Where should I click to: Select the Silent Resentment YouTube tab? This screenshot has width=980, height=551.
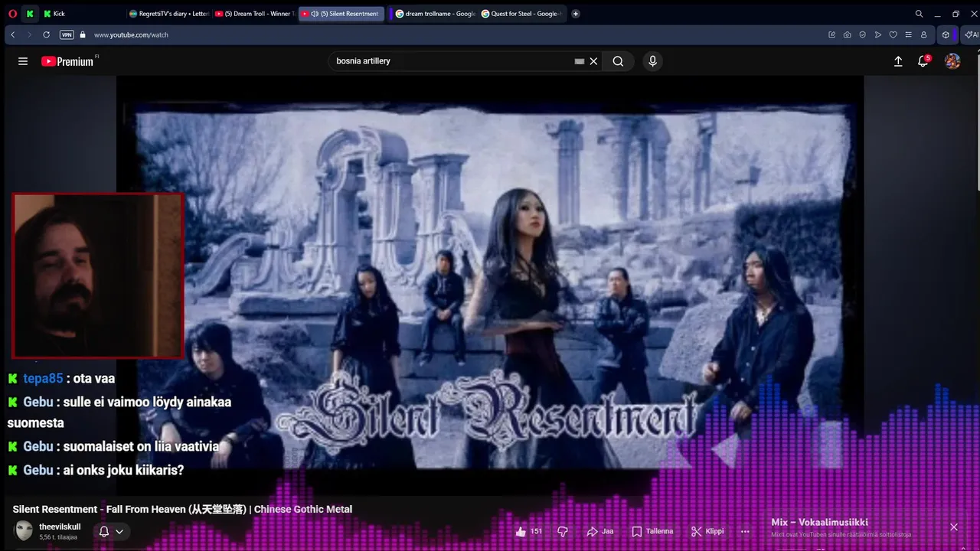pos(340,14)
